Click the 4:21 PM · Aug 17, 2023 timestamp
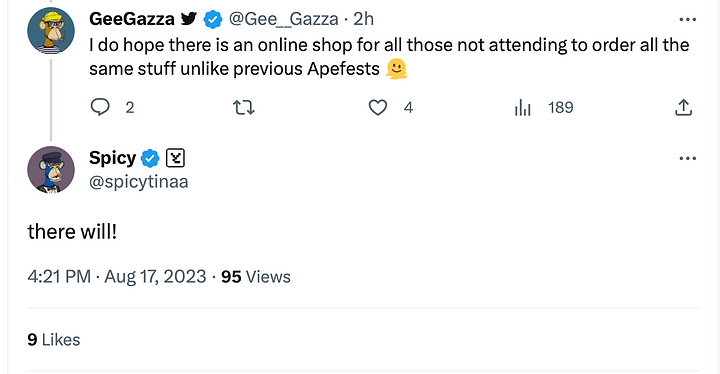The image size is (720, 374). point(117,277)
